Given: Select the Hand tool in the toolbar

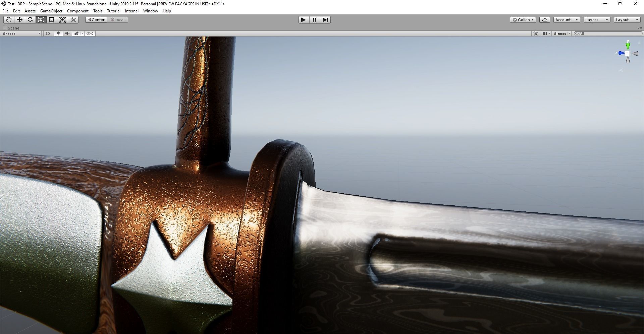Looking at the screenshot, I should (8, 19).
